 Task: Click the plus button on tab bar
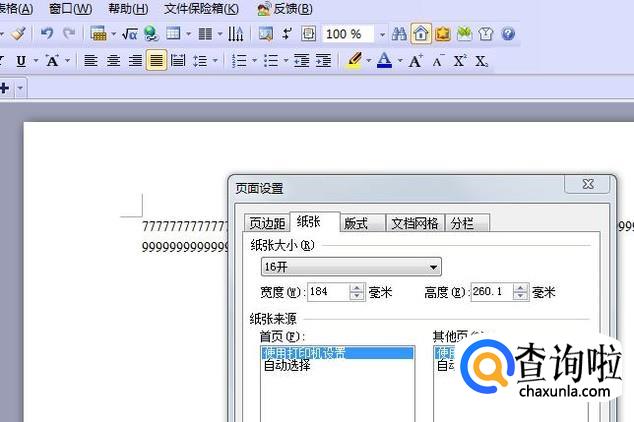point(5,88)
